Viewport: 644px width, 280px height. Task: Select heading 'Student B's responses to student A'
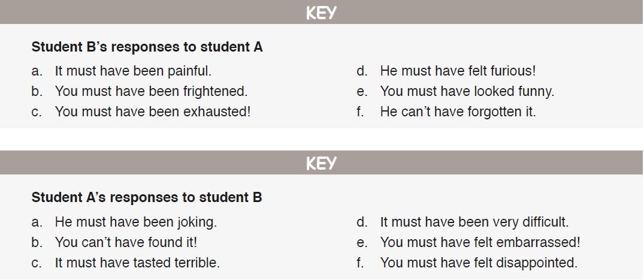[147, 47]
